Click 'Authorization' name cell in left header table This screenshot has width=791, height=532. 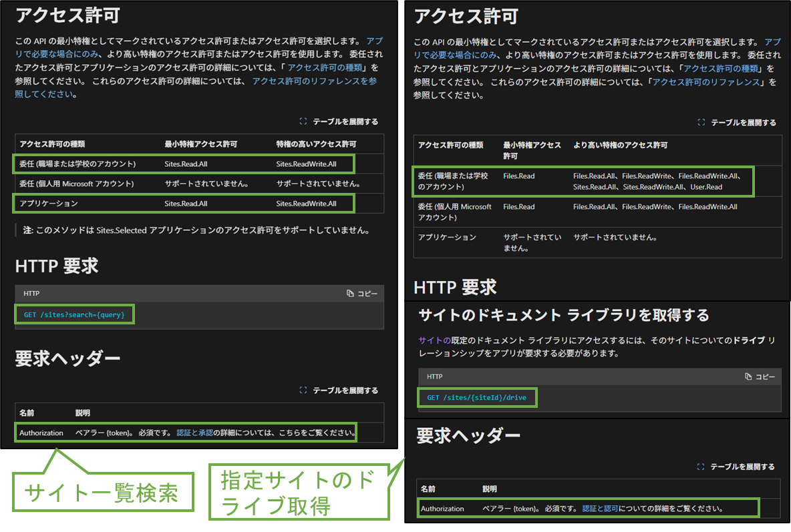click(x=41, y=433)
